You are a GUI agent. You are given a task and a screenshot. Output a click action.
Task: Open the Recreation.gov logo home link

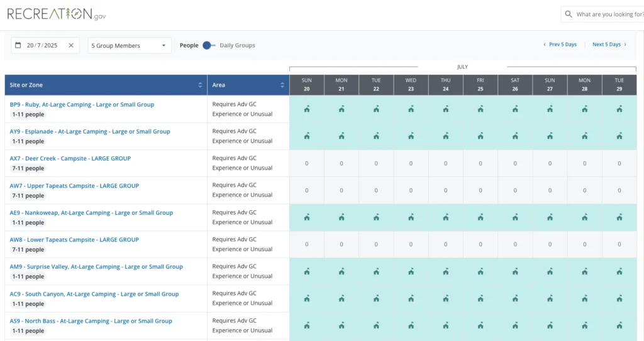[57, 14]
